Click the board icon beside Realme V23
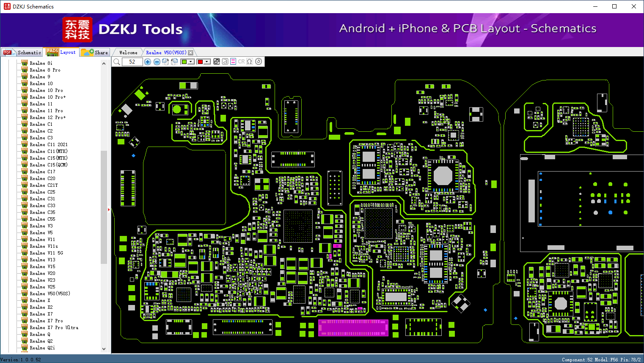The width and height of the screenshot is (644, 363). point(25,280)
